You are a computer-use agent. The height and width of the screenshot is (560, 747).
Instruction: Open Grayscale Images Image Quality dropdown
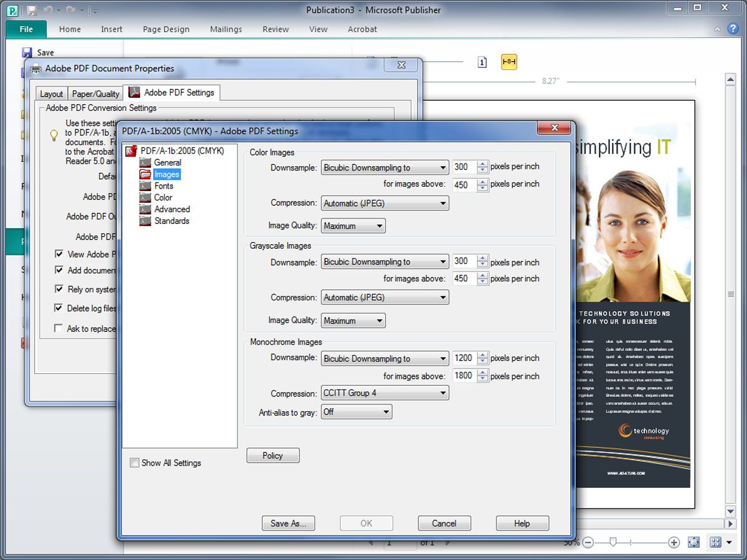353,320
